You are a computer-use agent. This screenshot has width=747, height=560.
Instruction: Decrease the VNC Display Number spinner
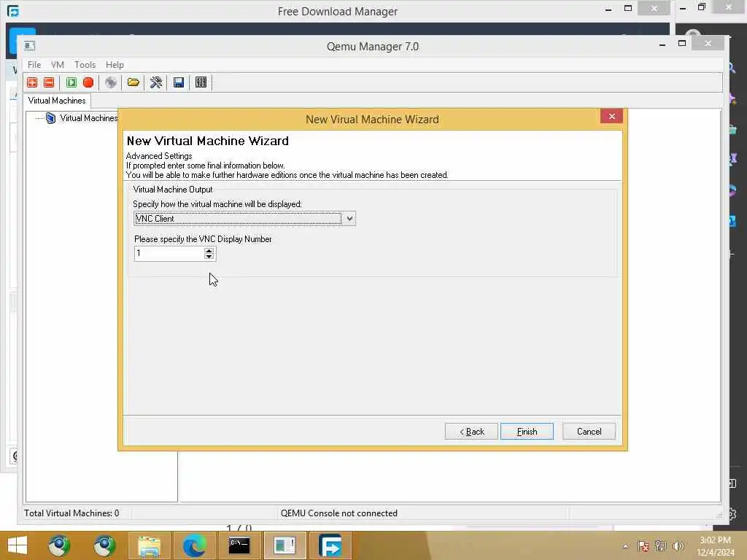[209, 257]
